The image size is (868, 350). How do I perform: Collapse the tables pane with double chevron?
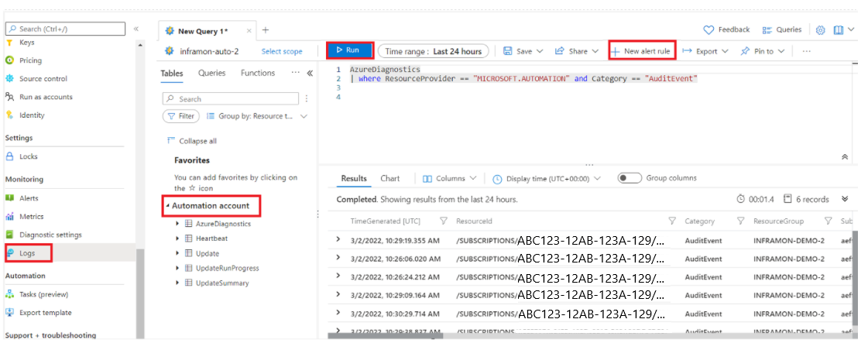pyautogui.click(x=310, y=74)
